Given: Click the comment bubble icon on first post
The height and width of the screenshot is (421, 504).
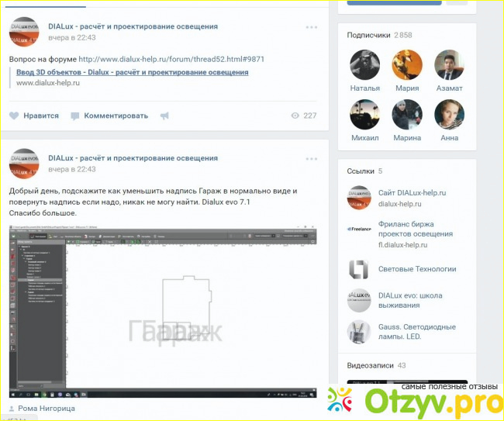Looking at the screenshot, I should click(75, 116).
